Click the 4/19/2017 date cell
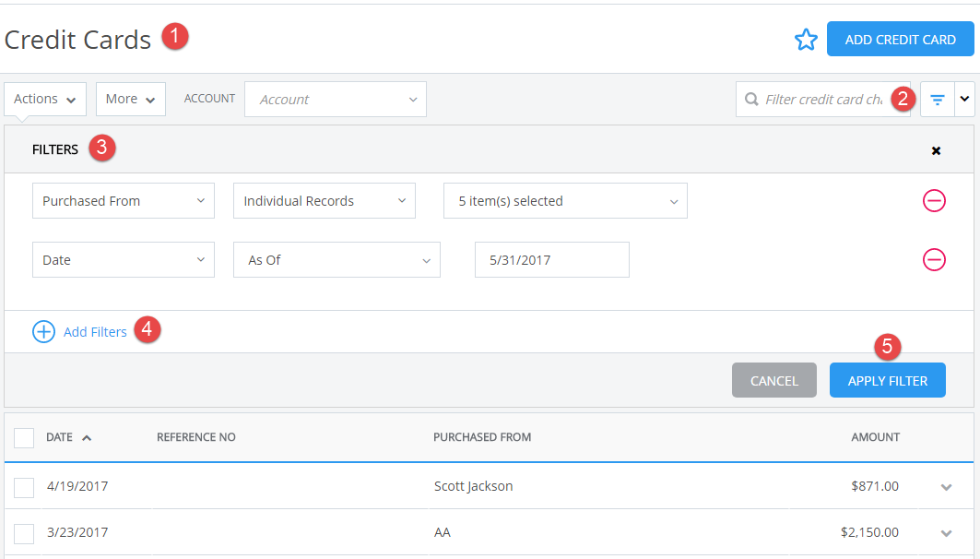The height and width of the screenshot is (559, 980). (x=77, y=486)
